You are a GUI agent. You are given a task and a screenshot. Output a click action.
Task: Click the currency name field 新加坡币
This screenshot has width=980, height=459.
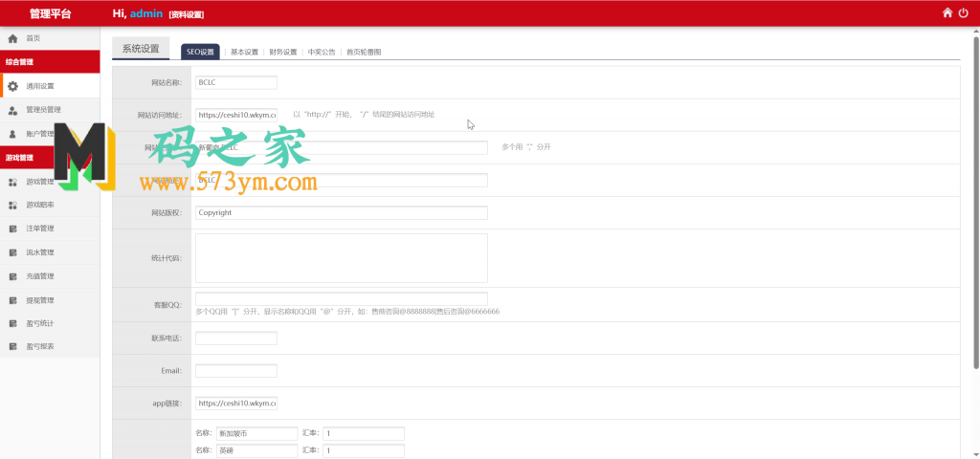(256, 433)
